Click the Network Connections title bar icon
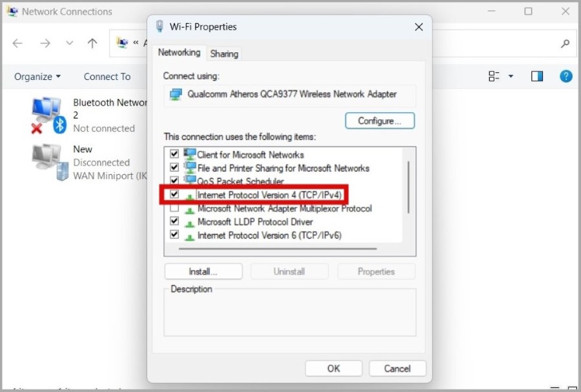The image size is (581, 392). point(12,12)
